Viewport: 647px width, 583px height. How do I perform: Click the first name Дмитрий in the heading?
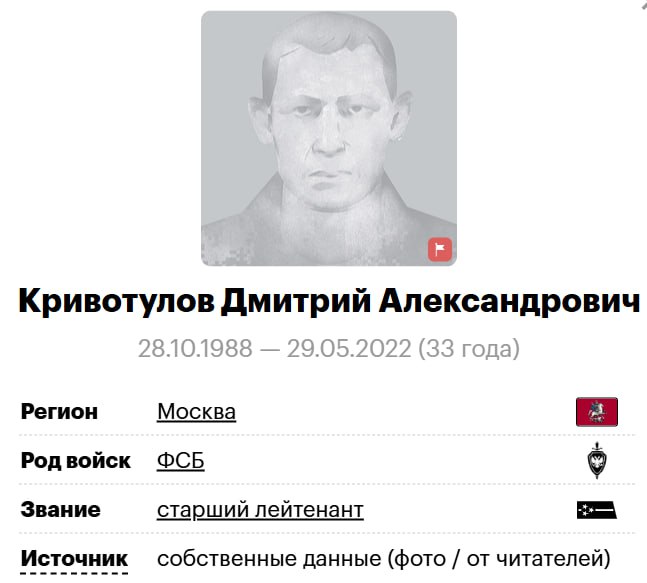click(296, 301)
